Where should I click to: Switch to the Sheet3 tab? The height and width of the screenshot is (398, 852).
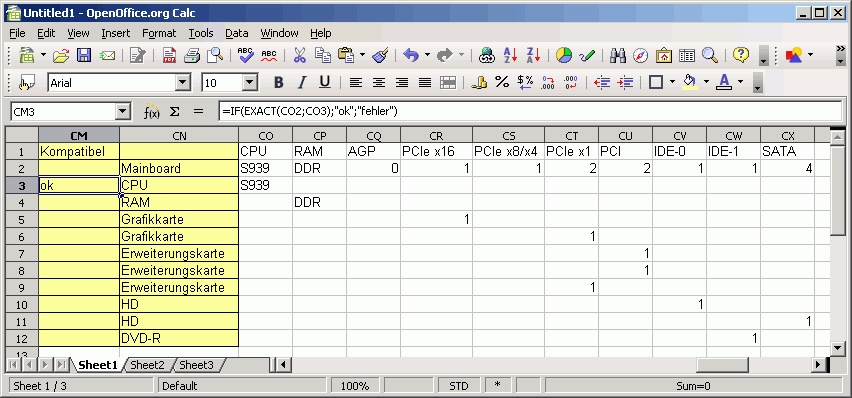[x=196, y=365]
